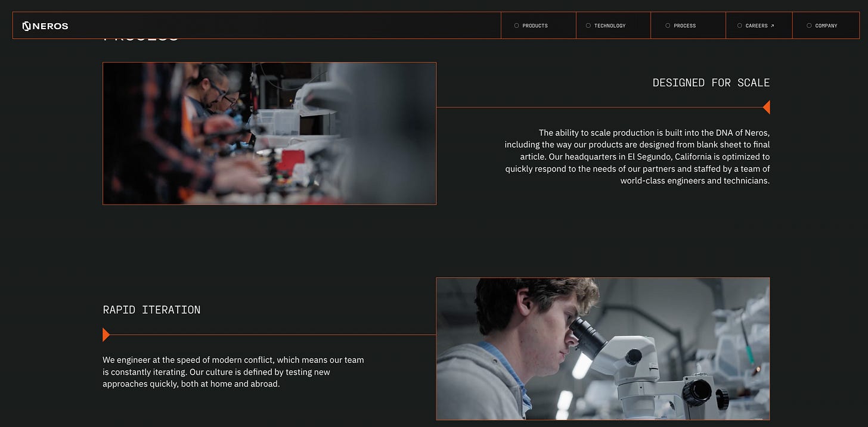Click the circle marker beside Technology
The width and height of the screenshot is (868, 427).
coord(588,26)
